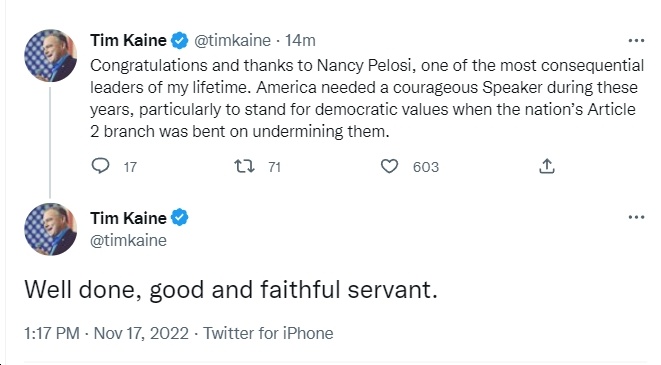Click the @timkaine handle in first tweet
Viewport: 661px width, 365px height.
pyautogui.click(x=232, y=40)
